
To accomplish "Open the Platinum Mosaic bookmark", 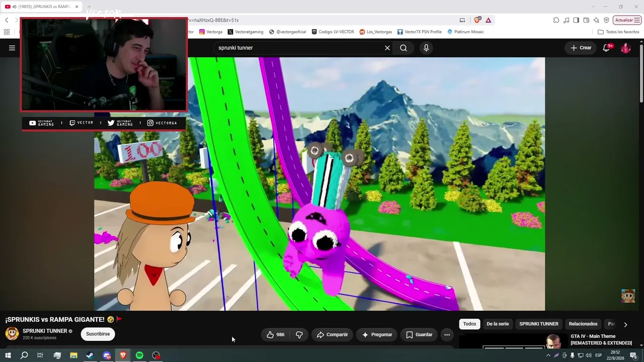I will (465, 32).
